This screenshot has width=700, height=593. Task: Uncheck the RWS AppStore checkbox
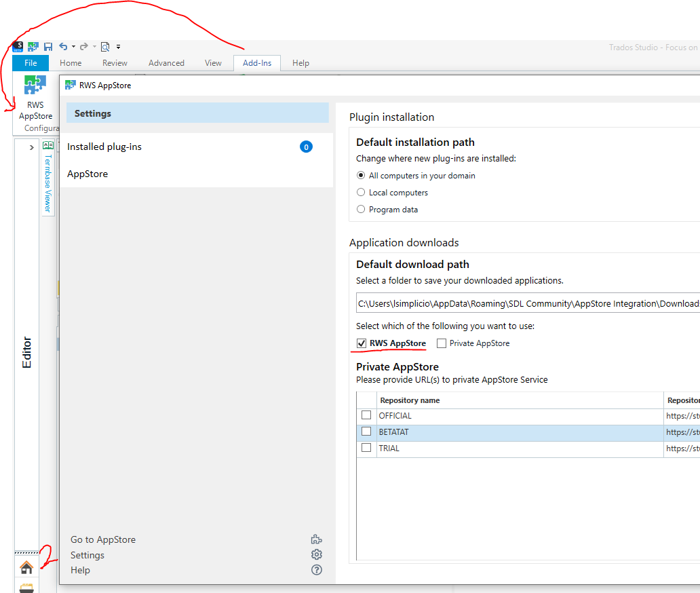coord(360,343)
